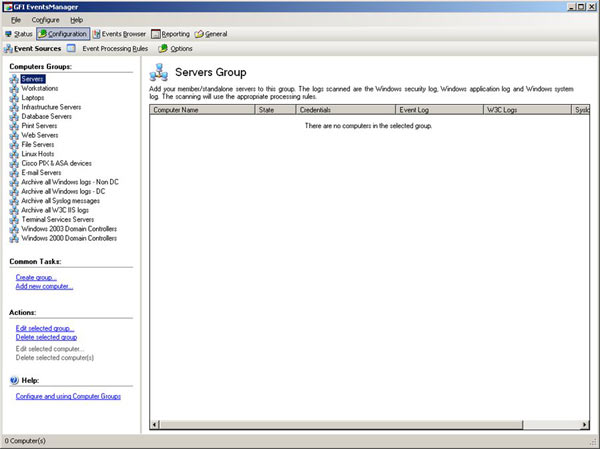The width and height of the screenshot is (600, 449).
Task: Click the Database Servers group icon
Action: (x=14, y=117)
